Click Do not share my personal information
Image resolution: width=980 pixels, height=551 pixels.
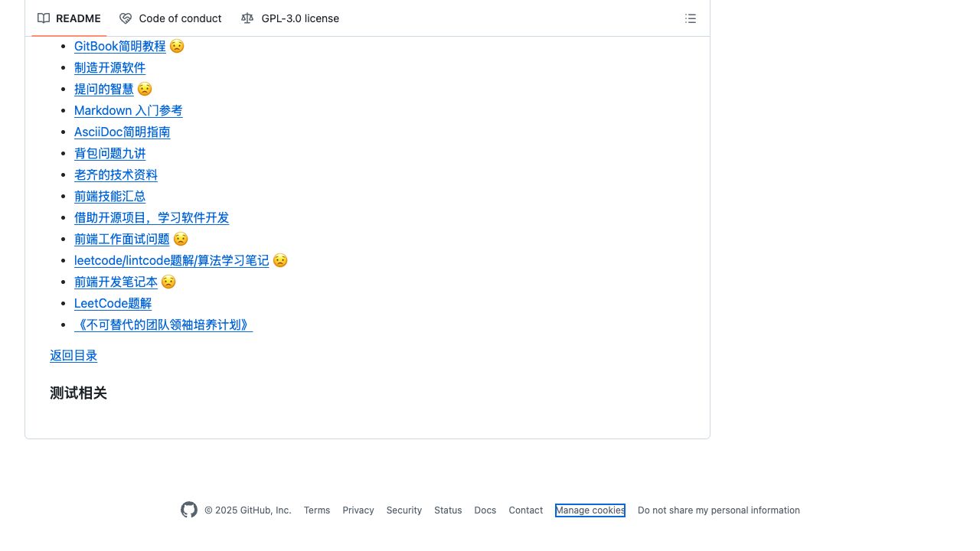pos(718,510)
